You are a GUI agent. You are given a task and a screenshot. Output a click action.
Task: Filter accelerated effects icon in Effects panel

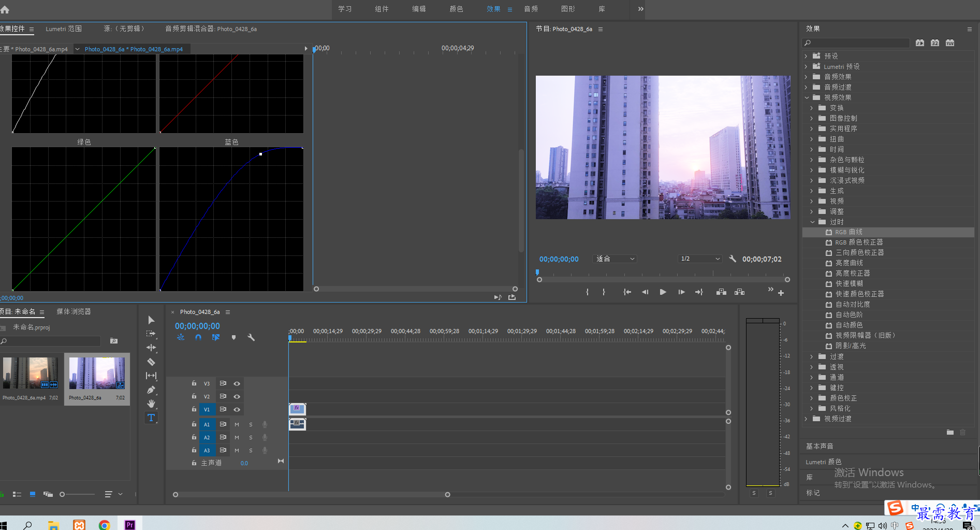click(920, 43)
